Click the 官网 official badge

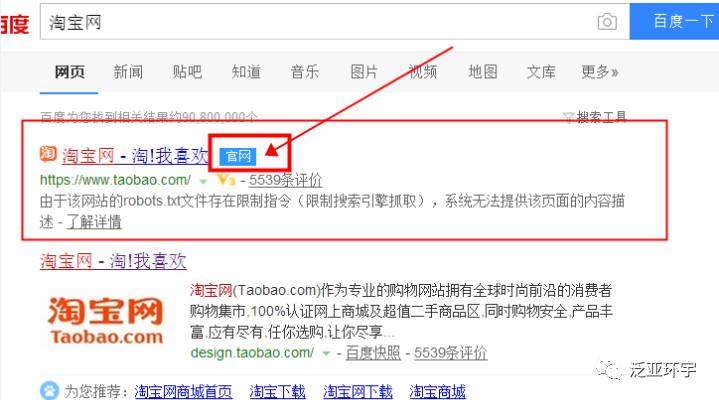tap(238, 156)
